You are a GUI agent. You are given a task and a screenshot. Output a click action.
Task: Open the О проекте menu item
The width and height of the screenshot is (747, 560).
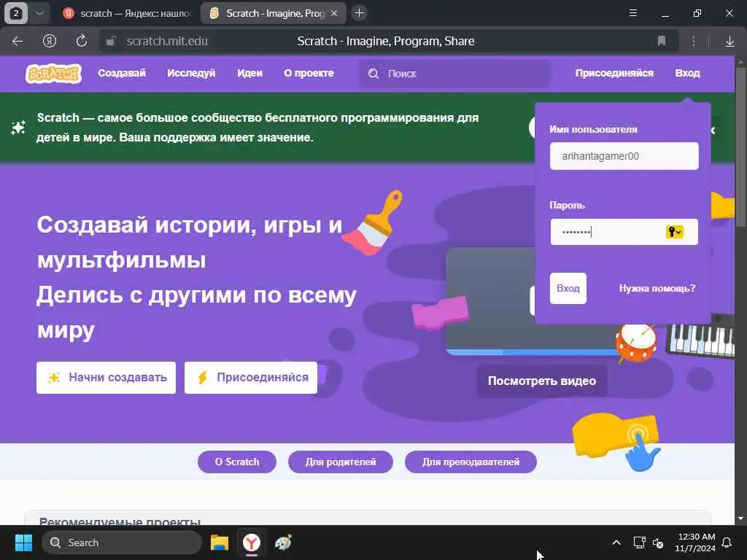click(309, 74)
